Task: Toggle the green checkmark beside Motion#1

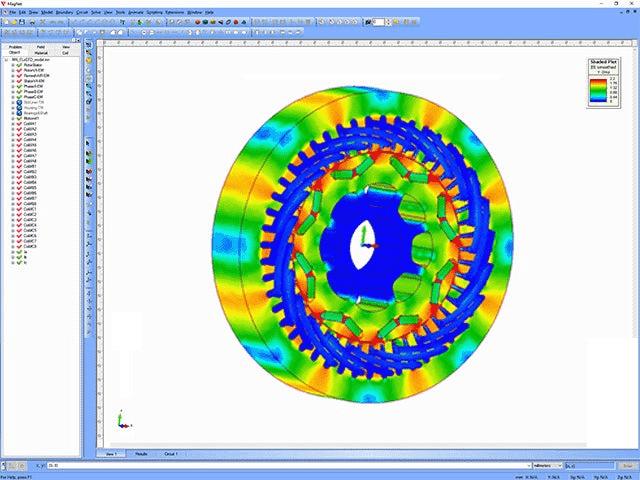Action: (x=17, y=117)
